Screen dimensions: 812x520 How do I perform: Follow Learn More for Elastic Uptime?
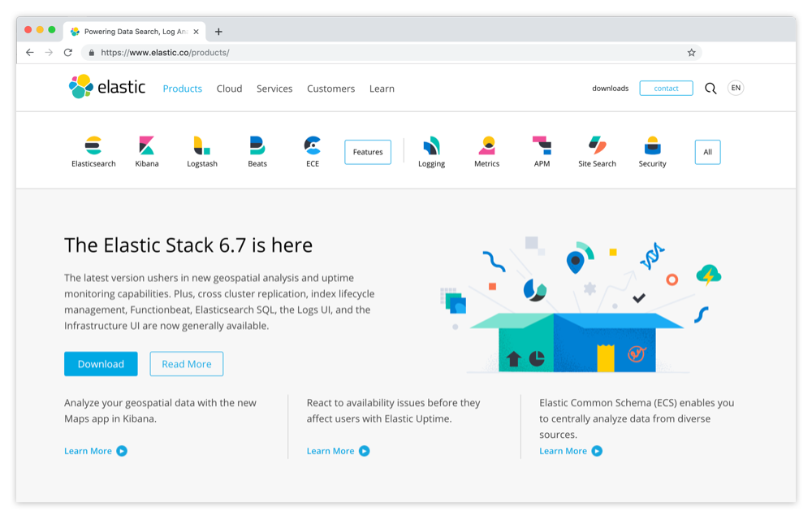point(330,451)
